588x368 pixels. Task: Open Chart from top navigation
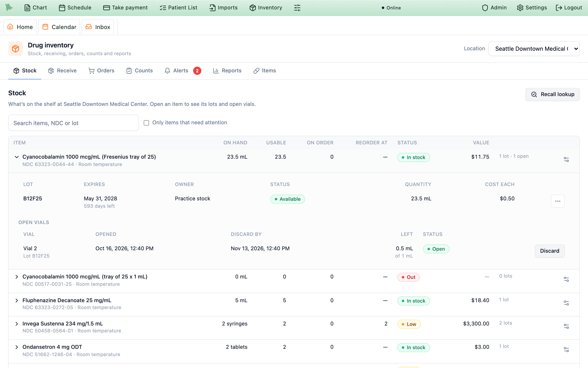click(x=36, y=8)
